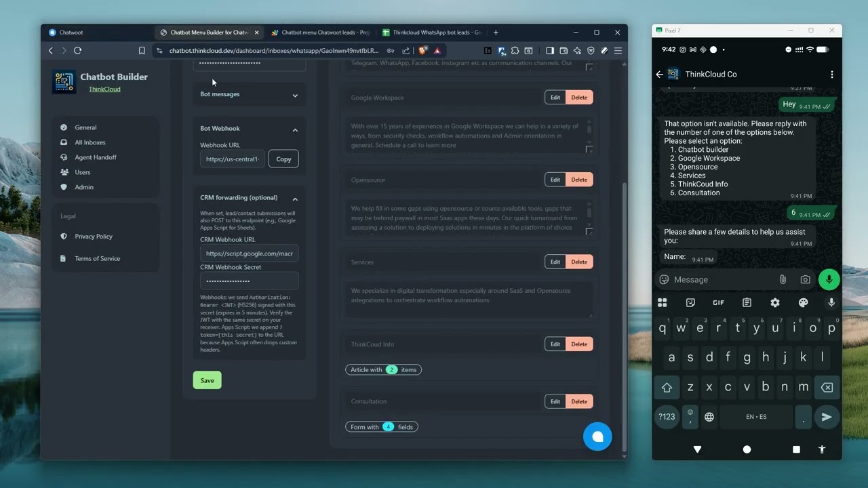Edit the Consultation menu item
The image size is (868, 488).
(x=555, y=401)
